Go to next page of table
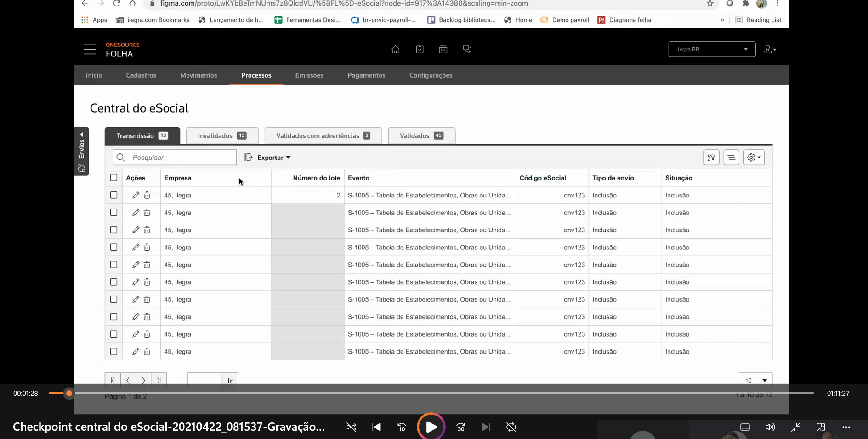The height and width of the screenshot is (439, 868). coord(143,380)
